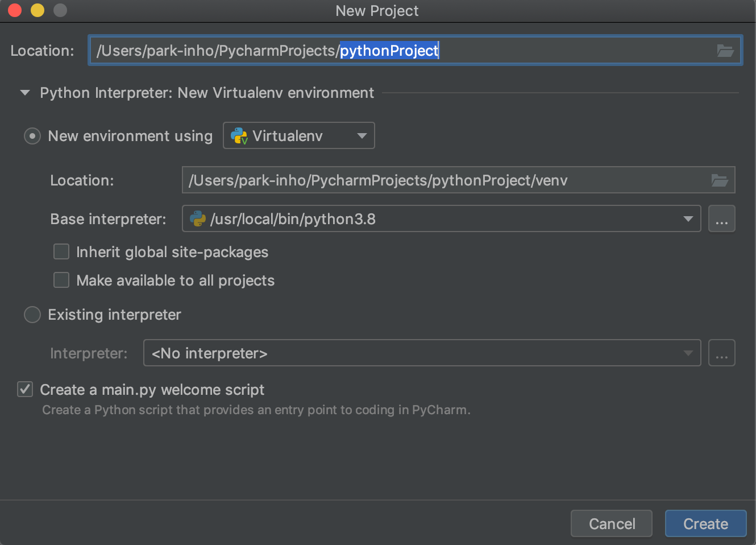Screen dimensions: 756x545
Task: Click the Python icon beside /usr/local/bin/python3.8
Action: click(x=198, y=219)
